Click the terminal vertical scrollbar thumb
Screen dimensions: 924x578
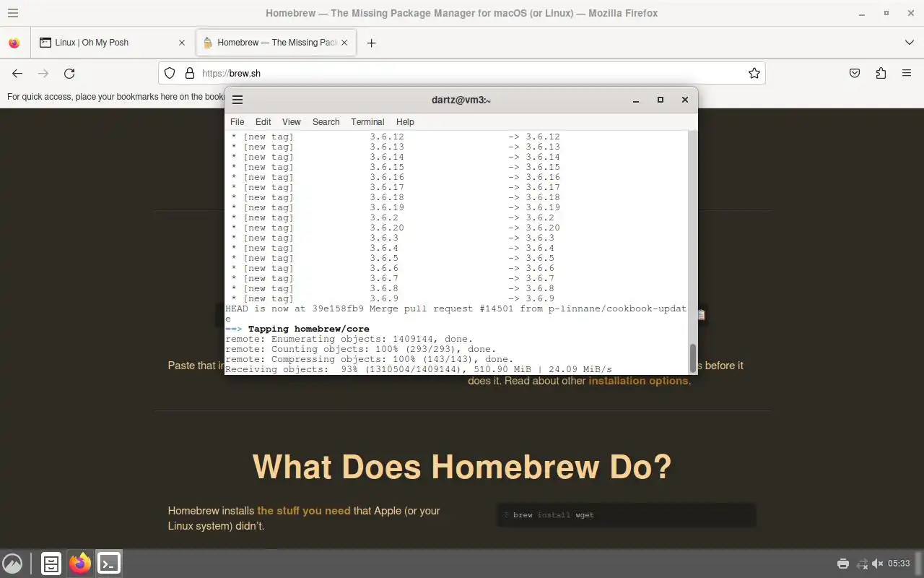click(693, 358)
